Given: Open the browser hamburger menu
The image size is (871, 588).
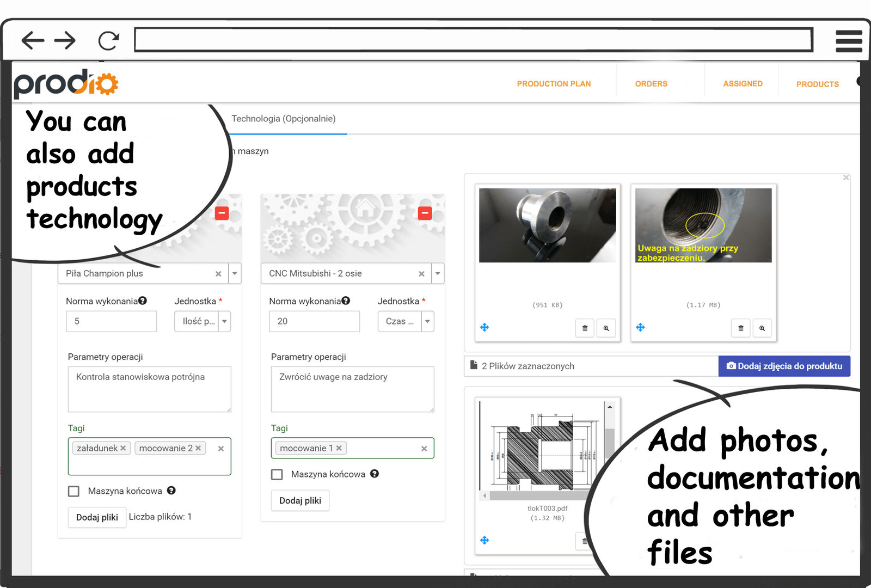Looking at the screenshot, I should click(x=849, y=41).
